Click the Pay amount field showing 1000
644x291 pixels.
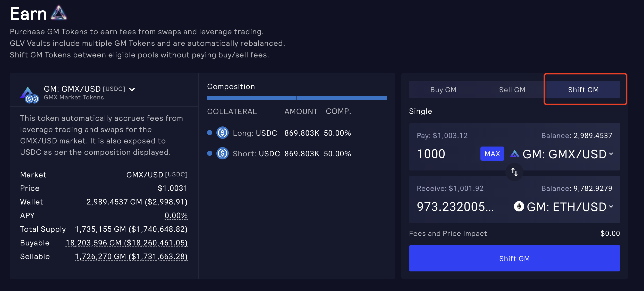coord(446,154)
